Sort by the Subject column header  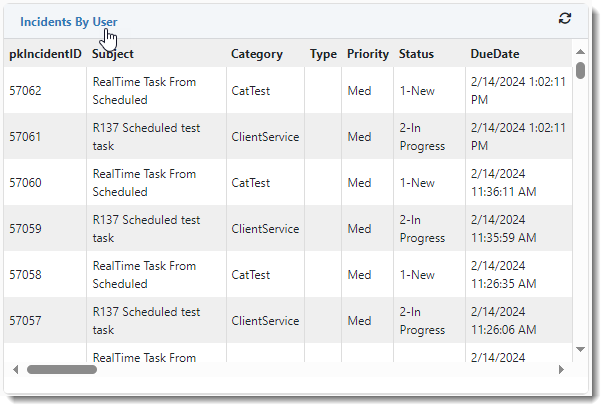click(113, 54)
